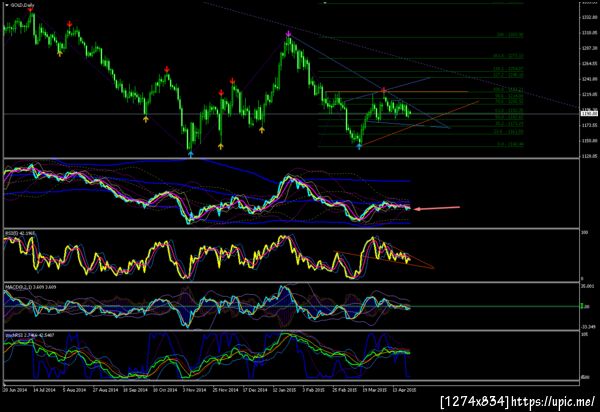Click the 25.001 scale value in MACD panel
The height and width of the screenshot is (412, 600).
(589, 286)
